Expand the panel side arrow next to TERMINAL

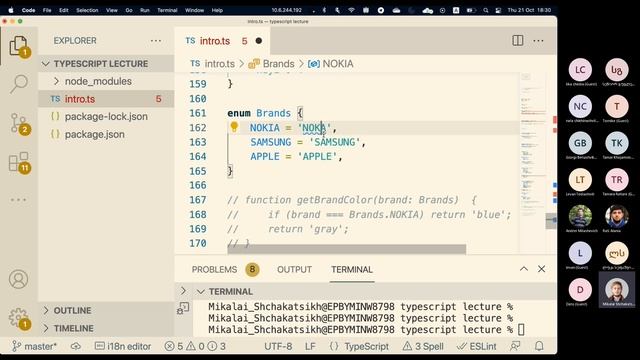point(183,291)
